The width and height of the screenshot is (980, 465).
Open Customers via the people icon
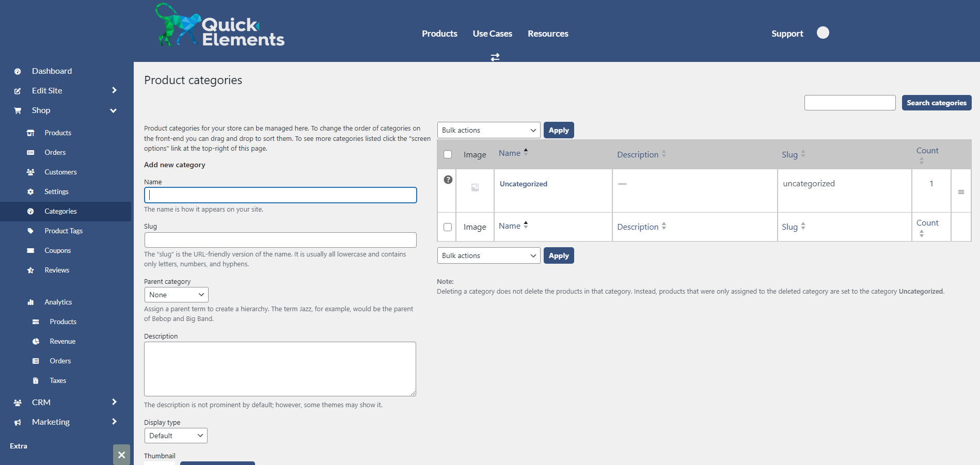(31, 171)
